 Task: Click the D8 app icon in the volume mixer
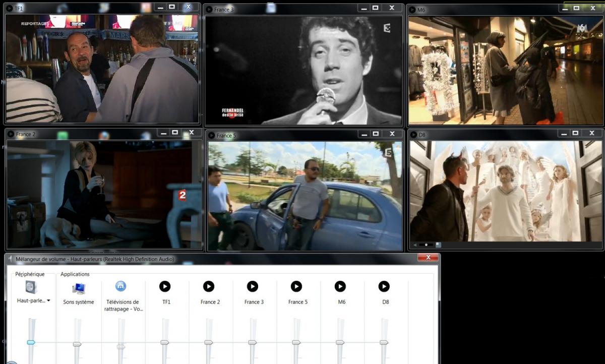(384, 286)
